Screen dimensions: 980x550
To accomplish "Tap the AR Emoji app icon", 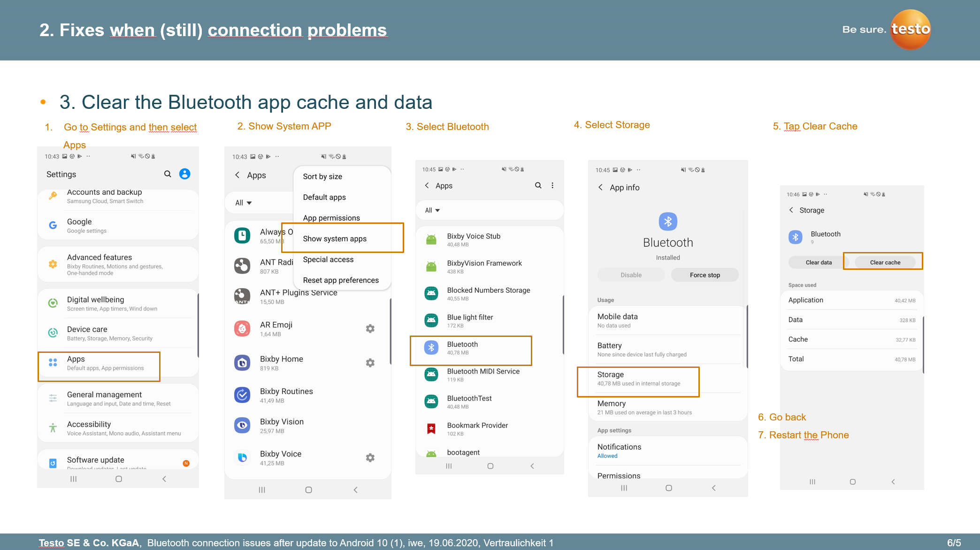I will pyautogui.click(x=242, y=328).
